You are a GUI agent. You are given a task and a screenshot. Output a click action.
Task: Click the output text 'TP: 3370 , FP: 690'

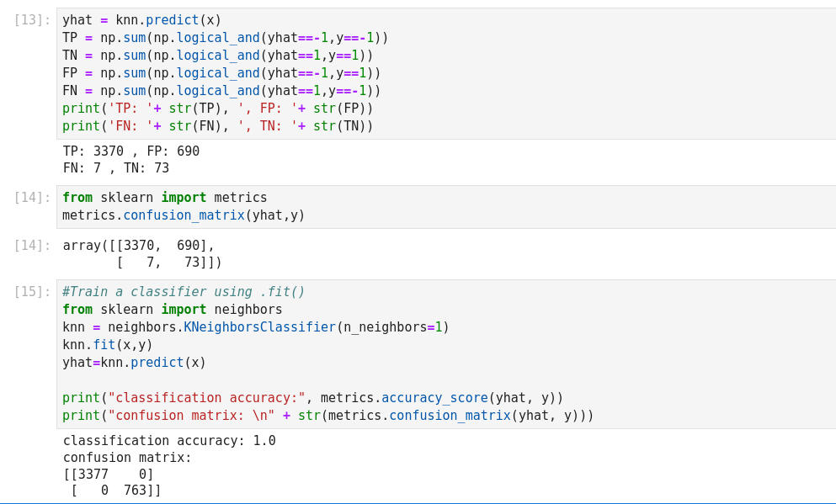point(131,151)
